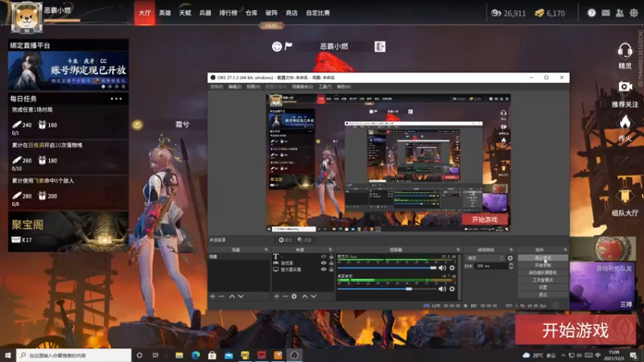Open the 破阵 game tab
Image resolution: width=644 pixels, height=362 pixels.
pyautogui.click(x=271, y=13)
